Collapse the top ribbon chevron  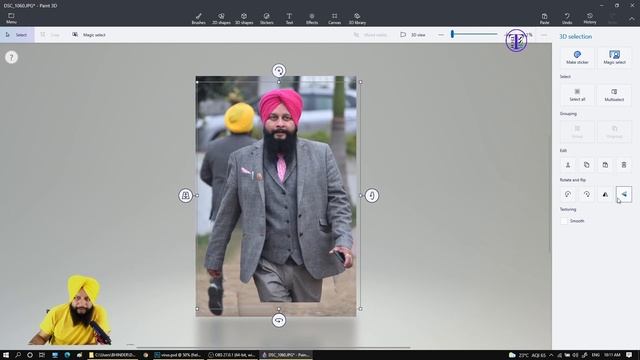tap(631, 19)
